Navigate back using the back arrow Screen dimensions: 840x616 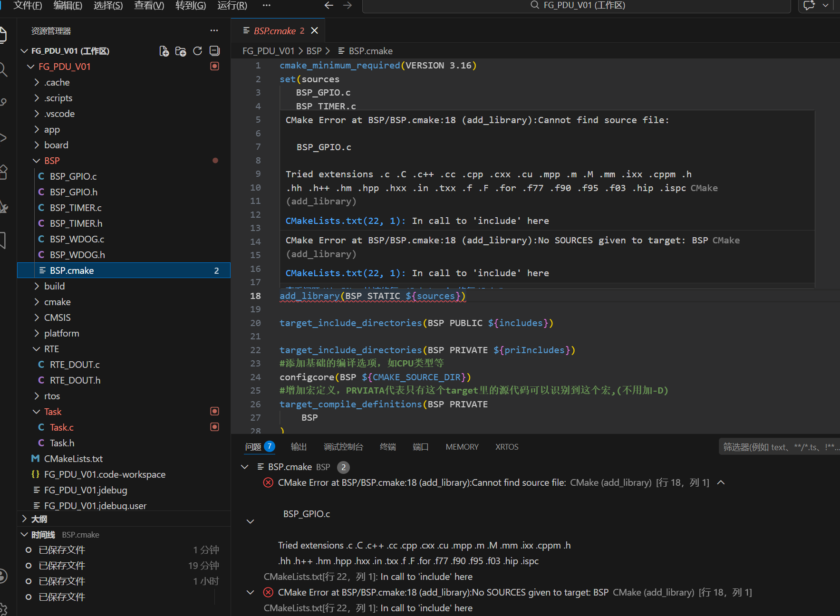pyautogui.click(x=328, y=5)
